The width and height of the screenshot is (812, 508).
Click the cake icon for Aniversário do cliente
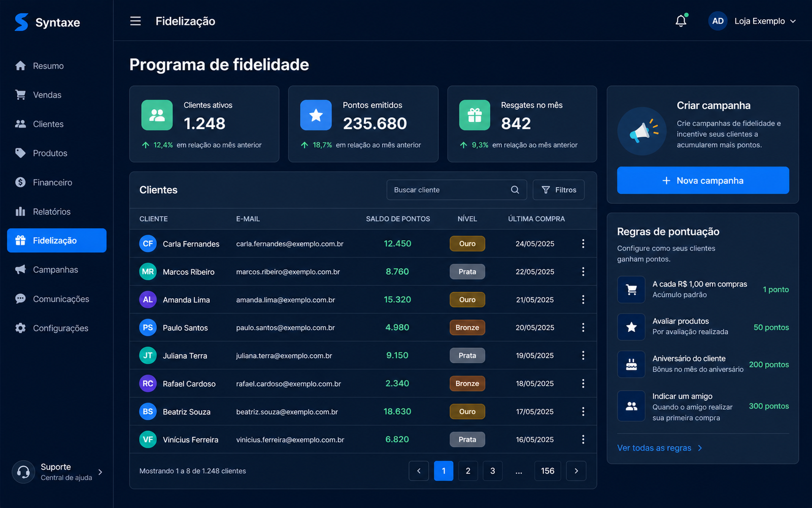click(x=631, y=364)
